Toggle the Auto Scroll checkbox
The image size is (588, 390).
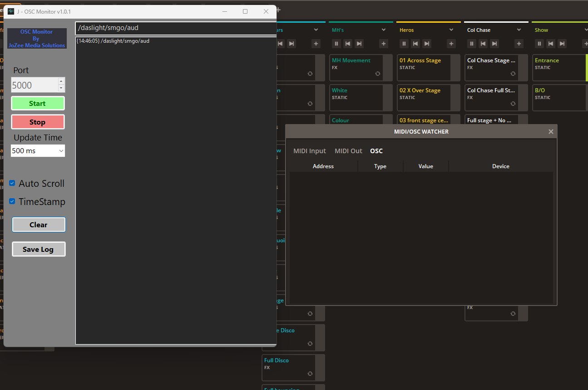12,183
